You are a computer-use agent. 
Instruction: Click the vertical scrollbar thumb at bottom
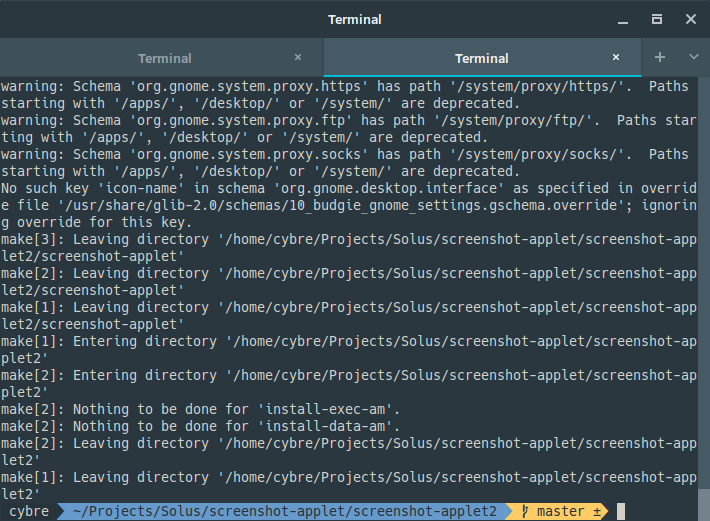(x=704, y=505)
